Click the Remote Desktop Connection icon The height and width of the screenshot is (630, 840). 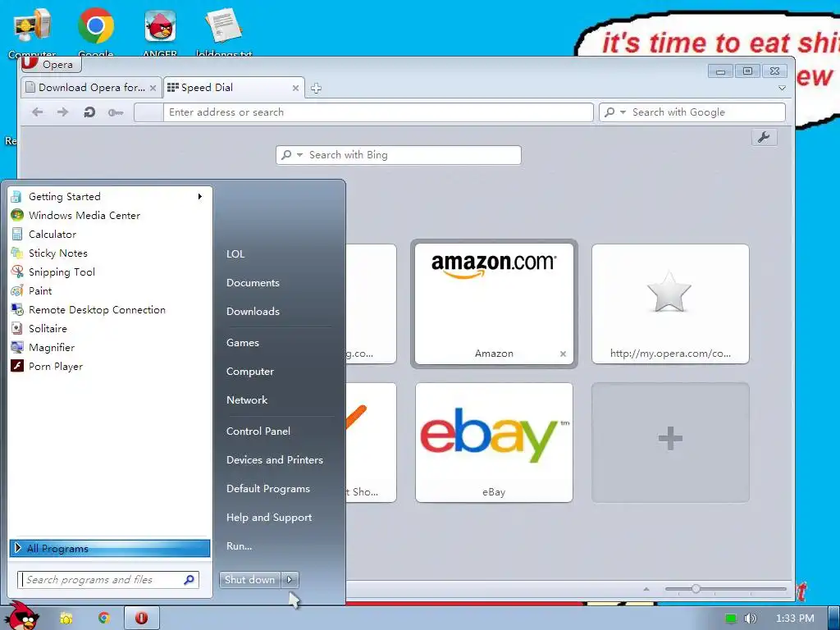click(x=17, y=309)
